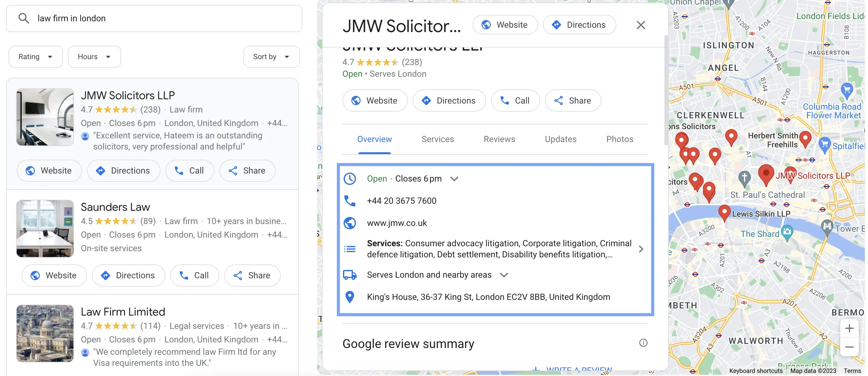
Task: Switch to the Reviews tab in panel
Action: [x=499, y=139]
